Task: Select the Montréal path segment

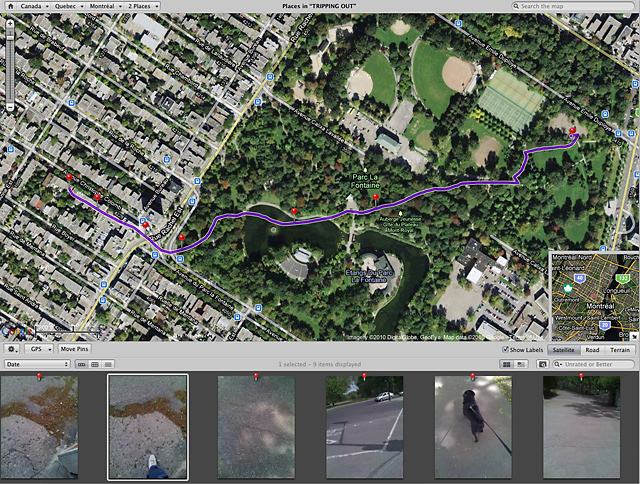Action: tap(103, 6)
